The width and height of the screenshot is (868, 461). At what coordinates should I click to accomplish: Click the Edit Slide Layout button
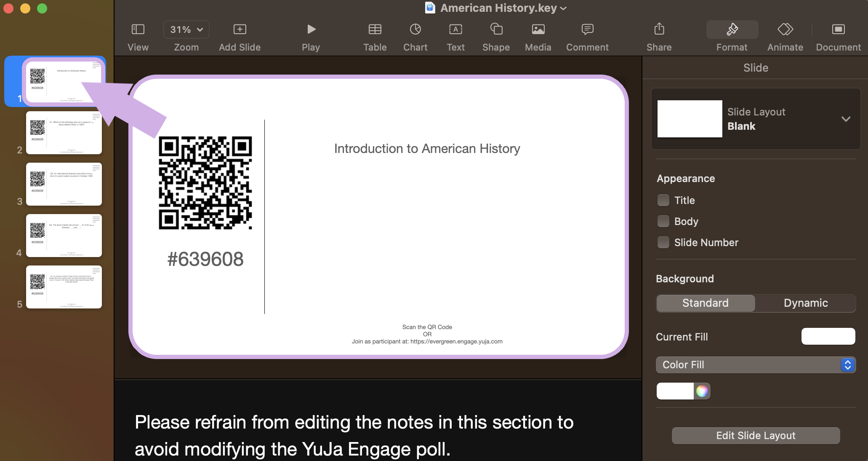(756, 436)
